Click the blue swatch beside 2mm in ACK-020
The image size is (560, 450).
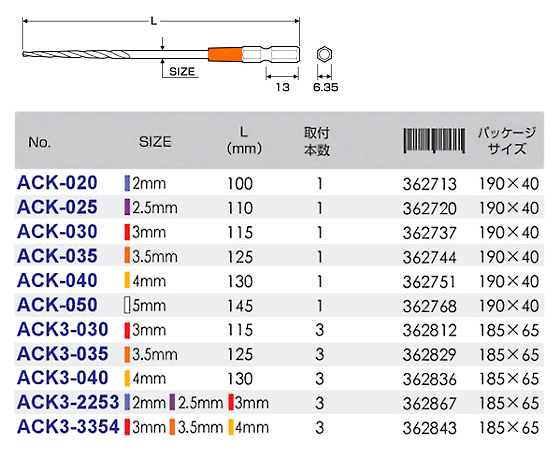(x=127, y=183)
